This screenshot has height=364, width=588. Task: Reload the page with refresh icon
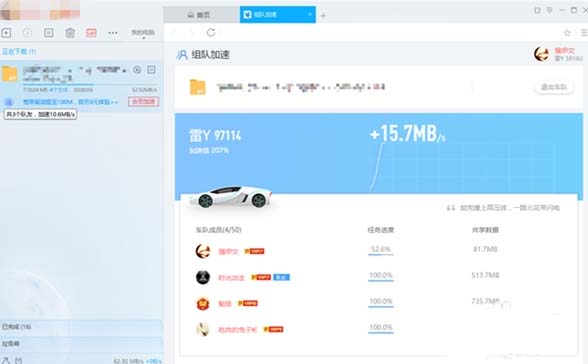click(x=211, y=33)
